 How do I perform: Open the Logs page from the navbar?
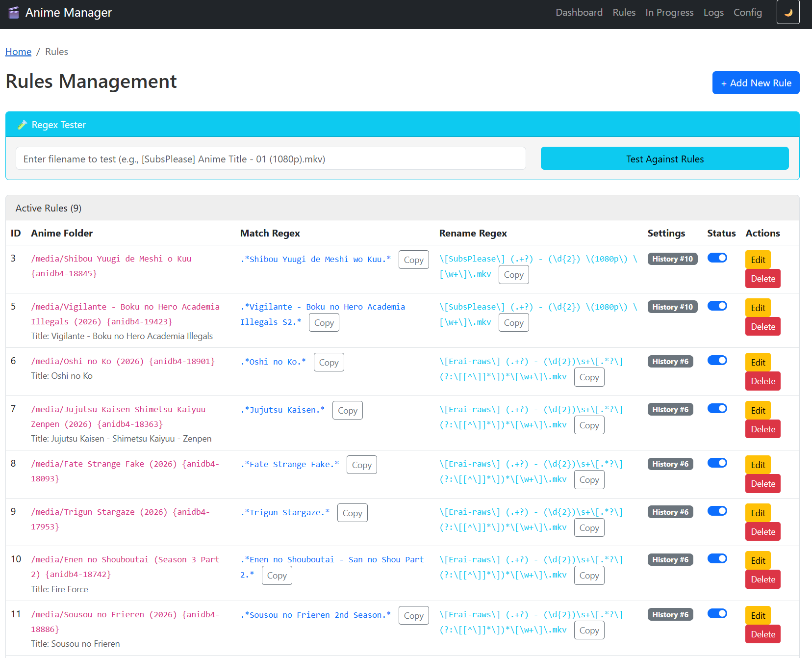pos(713,12)
